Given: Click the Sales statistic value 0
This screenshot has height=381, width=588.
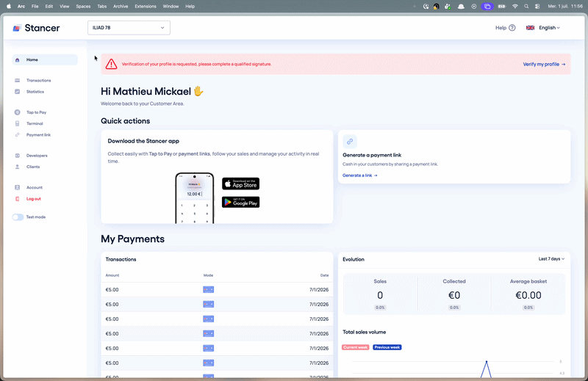Looking at the screenshot, I should click(380, 295).
